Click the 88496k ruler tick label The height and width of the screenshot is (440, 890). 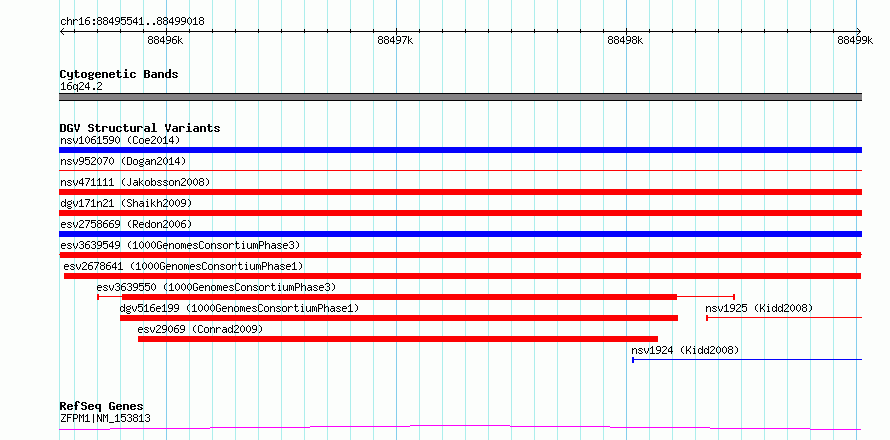(165, 40)
